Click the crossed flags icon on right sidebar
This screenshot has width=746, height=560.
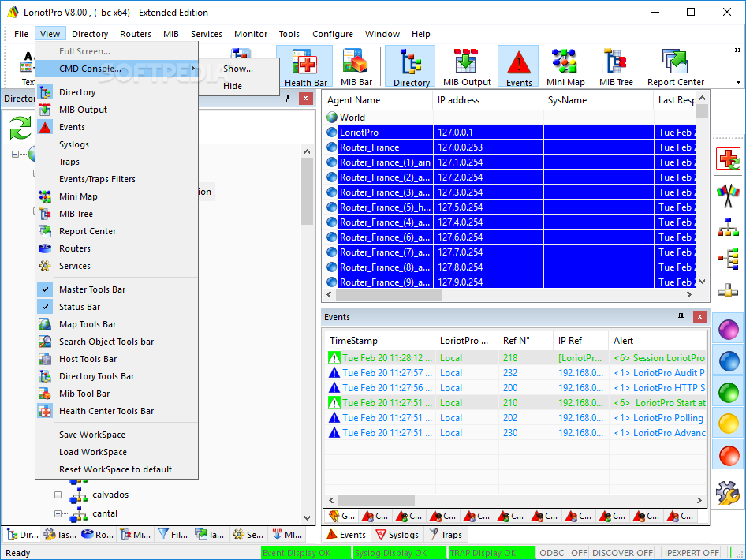point(728,195)
